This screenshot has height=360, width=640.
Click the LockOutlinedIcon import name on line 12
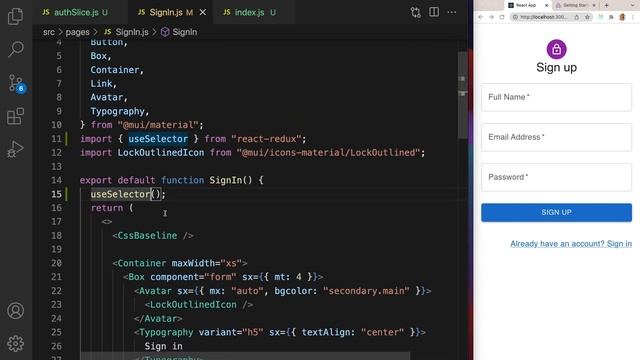click(161, 153)
